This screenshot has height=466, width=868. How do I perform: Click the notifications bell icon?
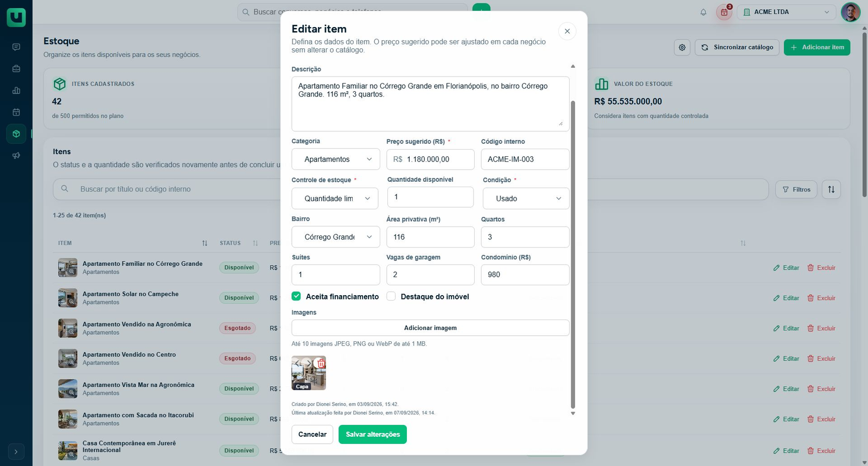click(x=704, y=12)
